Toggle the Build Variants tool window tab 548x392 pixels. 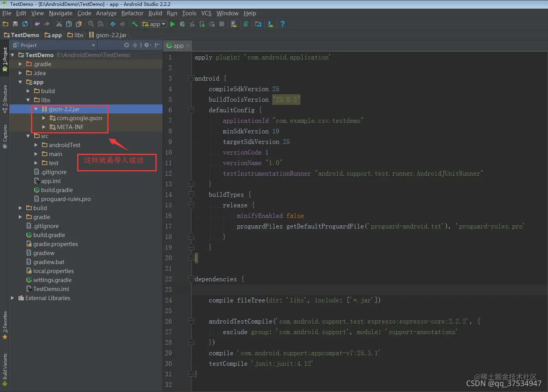tap(5, 370)
